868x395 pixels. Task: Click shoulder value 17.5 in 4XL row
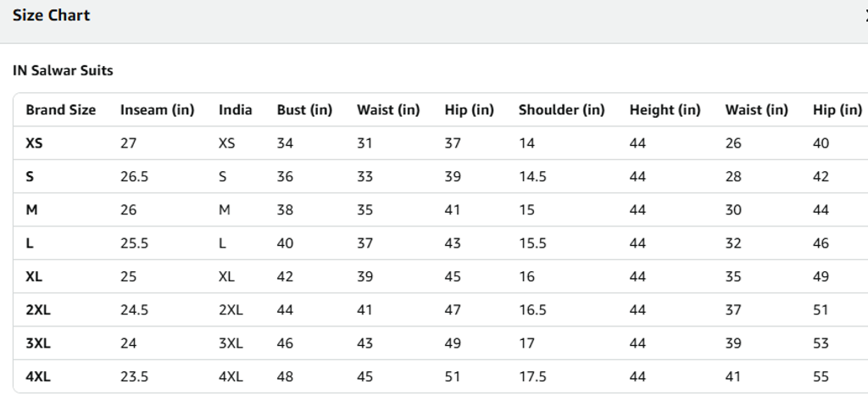[532, 376]
